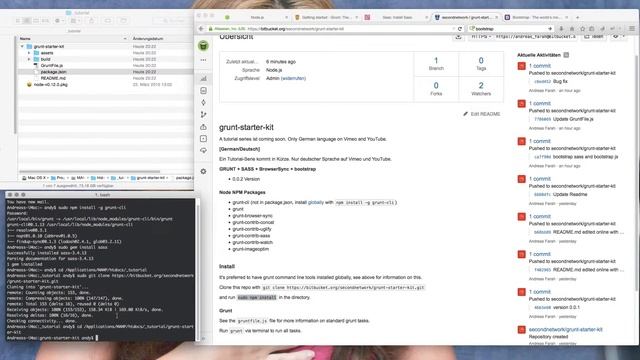Expand the build folder in Finder
640x360 pixels.
coord(29,59)
